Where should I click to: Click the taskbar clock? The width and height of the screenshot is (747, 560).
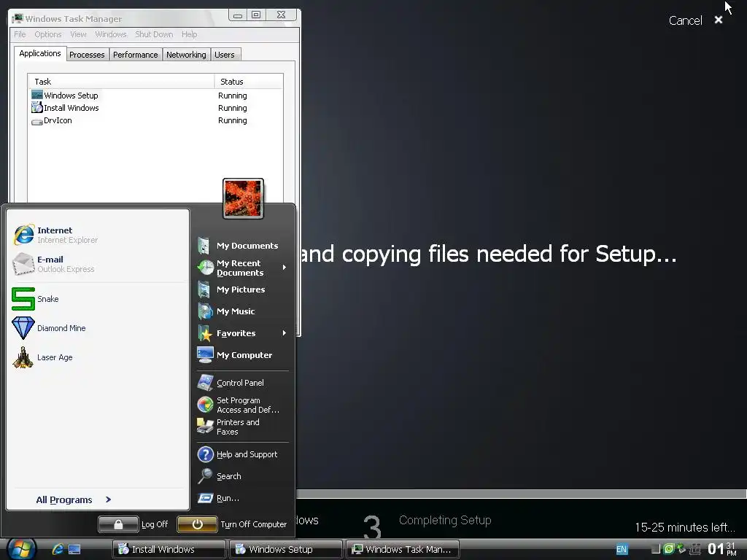(x=722, y=549)
